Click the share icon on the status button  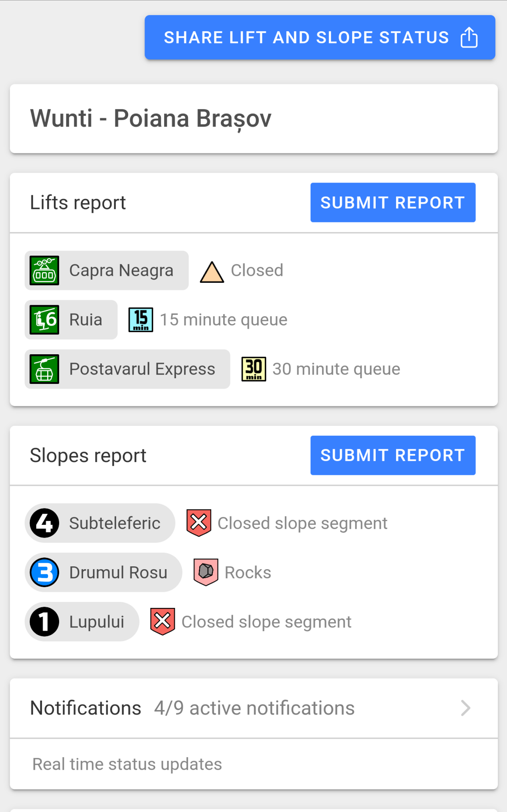pyautogui.click(x=469, y=38)
